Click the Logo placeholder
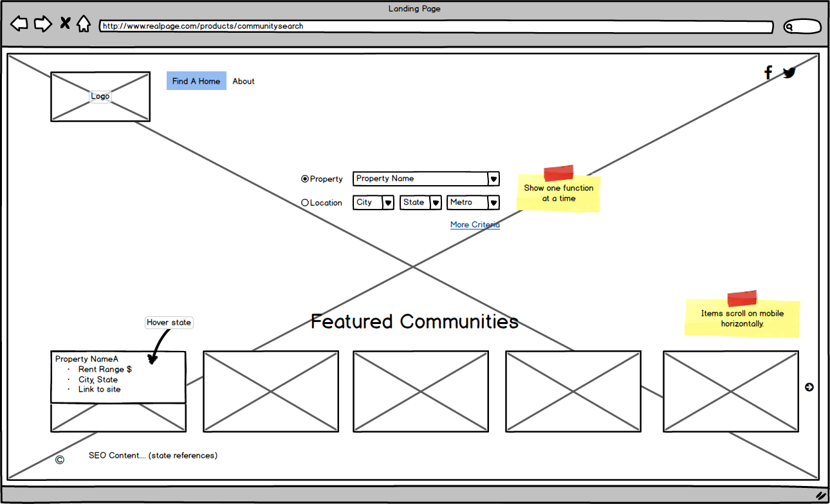This screenshot has width=830, height=504. tap(100, 96)
